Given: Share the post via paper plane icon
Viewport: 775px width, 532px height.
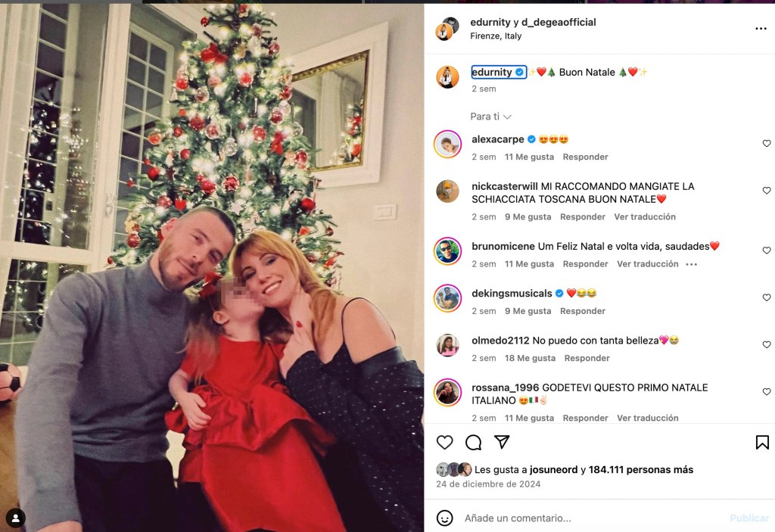Looking at the screenshot, I should click(x=502, y=443).
